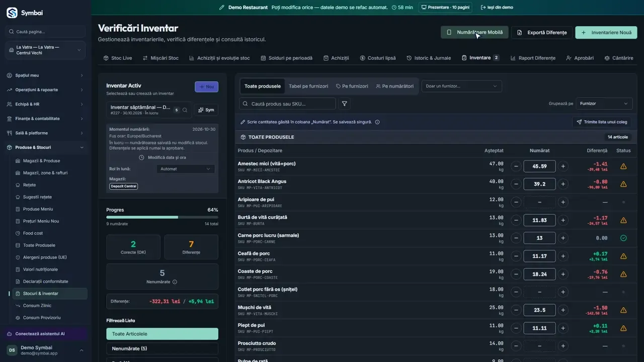The width and height of the screenshot is (644, 362).
Task: Open the Doar un furnizor dropdown
Action: [461, 86]
